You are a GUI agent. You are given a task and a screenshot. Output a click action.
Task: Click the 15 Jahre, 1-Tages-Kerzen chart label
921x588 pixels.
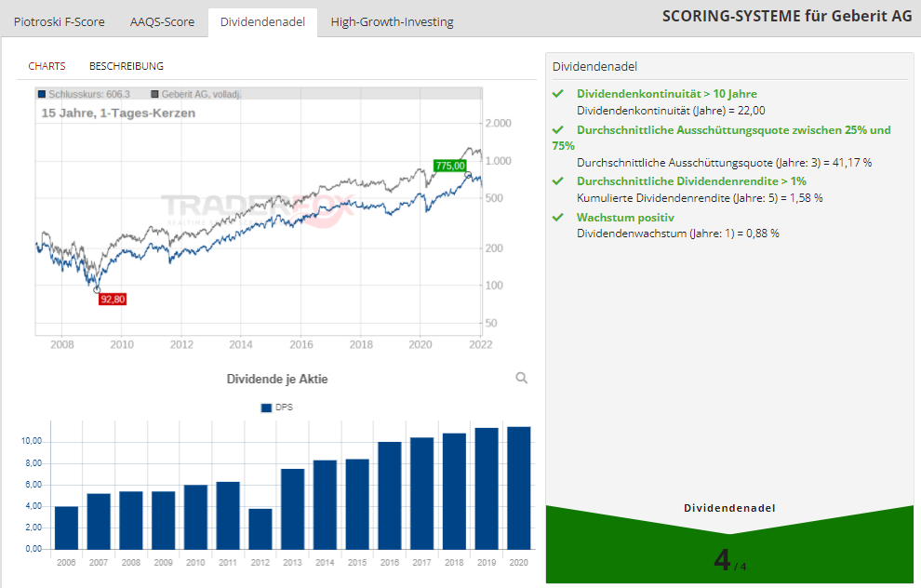[118, 113]
